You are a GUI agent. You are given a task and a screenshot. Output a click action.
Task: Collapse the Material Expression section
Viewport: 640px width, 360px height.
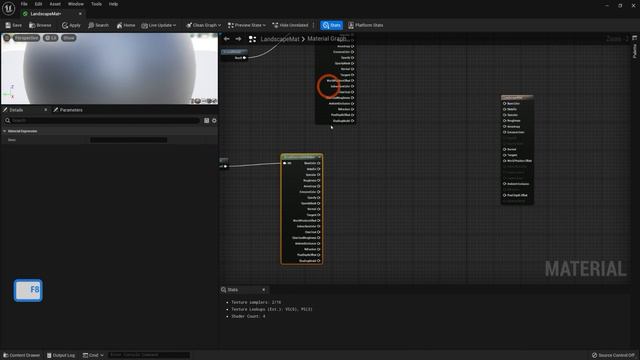click(x=4, y=131)
